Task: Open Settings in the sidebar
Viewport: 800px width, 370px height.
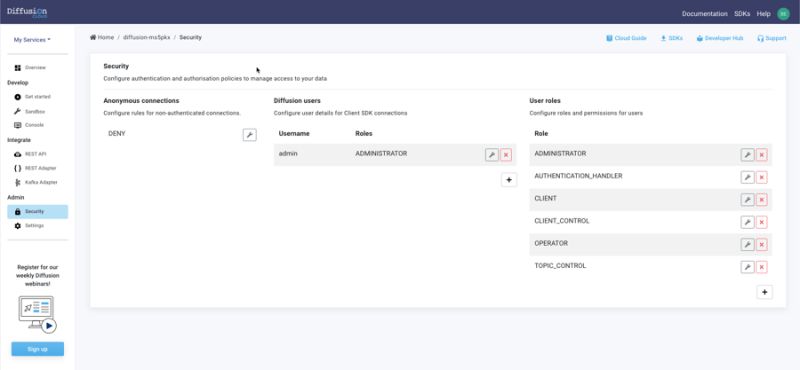Action: 30,226
